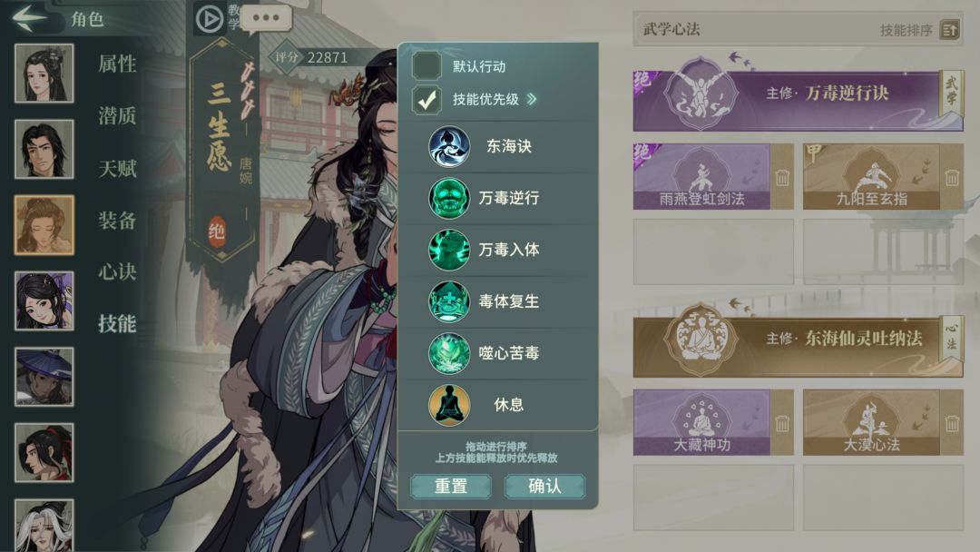Screen dimensions: 980x552
Task: Delete 雨燕登虹剑法 with its trash icon
Action: point(782,178)
